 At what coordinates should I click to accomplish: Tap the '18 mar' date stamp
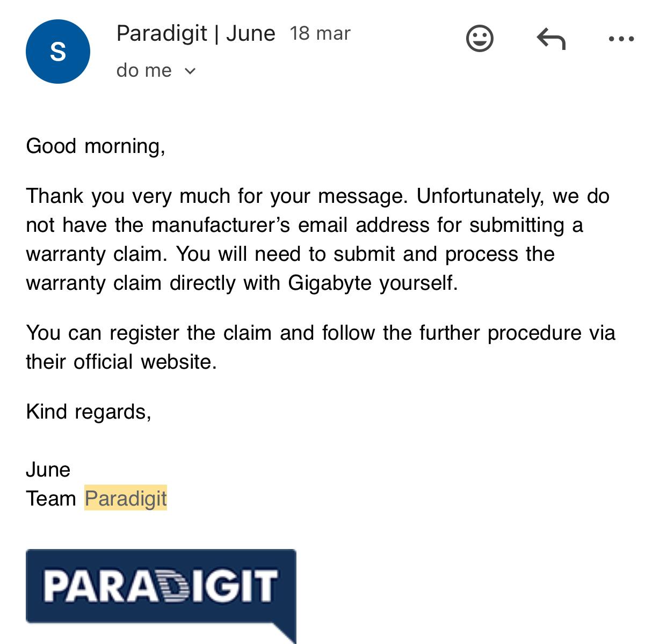tap(320, 33)
